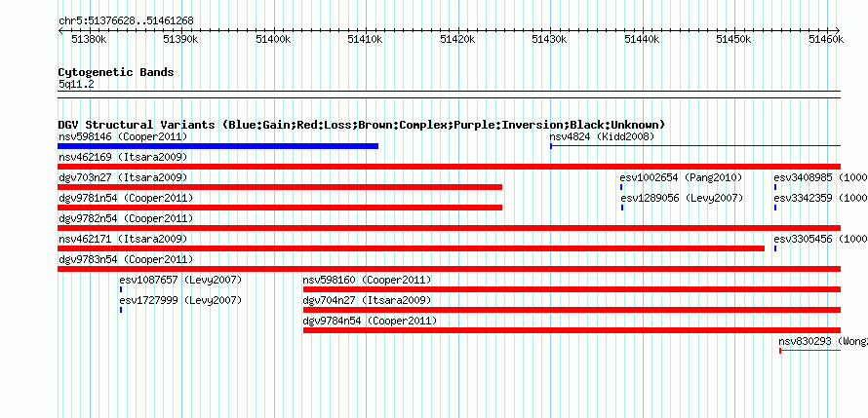The height and width of the screenshot is (418, 868).
Task: Select the dgv9782n54 (Cooper2011) label
Action: (126, 218)
